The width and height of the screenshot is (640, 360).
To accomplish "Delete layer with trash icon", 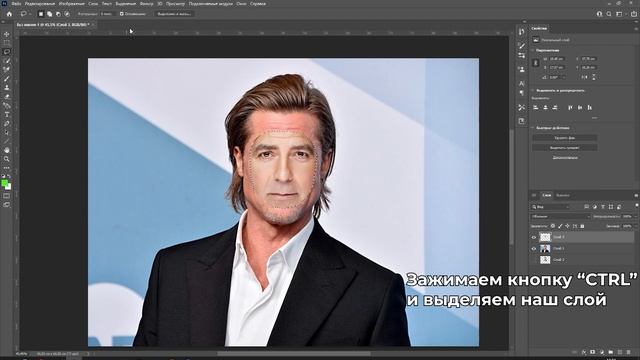I will point(629,352).
